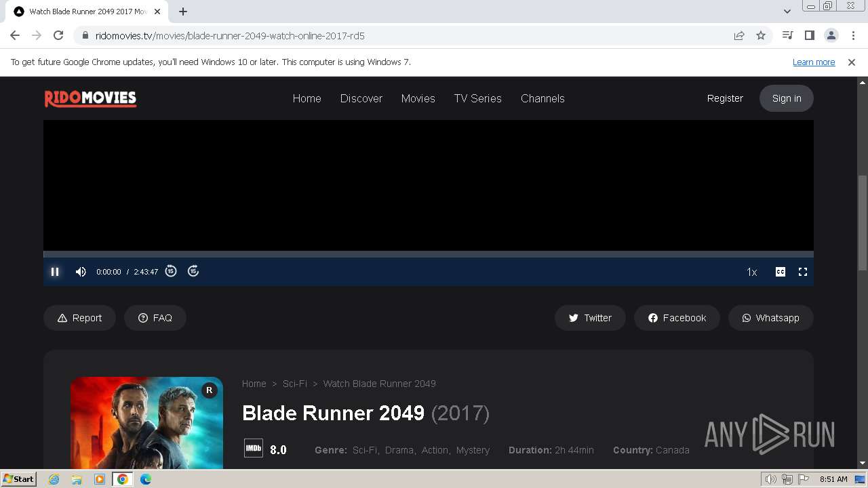Click the video progress bar
868x488 pixels.
429,254
